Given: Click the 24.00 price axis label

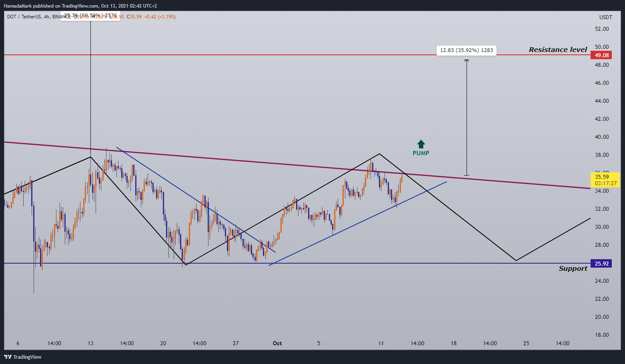Looking at the screenshot, I should (602, 281).
